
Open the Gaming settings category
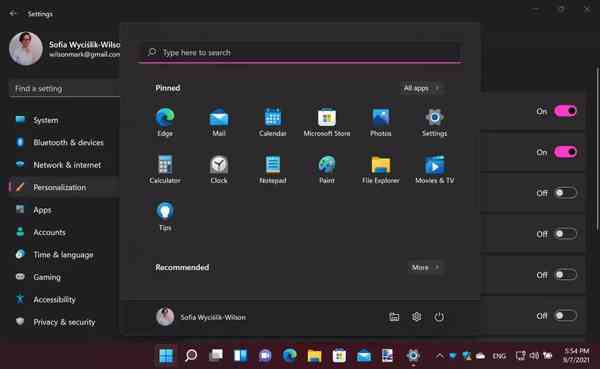point(64,277)
